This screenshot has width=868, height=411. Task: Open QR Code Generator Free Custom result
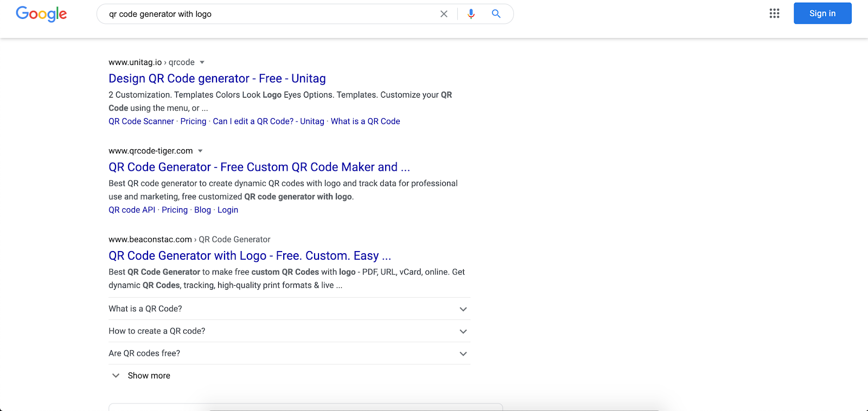[259, 167]
